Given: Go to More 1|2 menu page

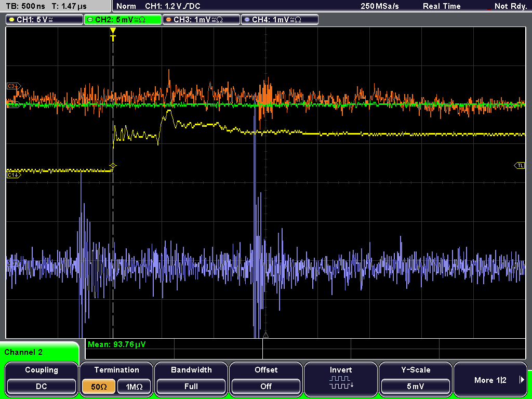Looking at the screenshot, I should 490,379.
